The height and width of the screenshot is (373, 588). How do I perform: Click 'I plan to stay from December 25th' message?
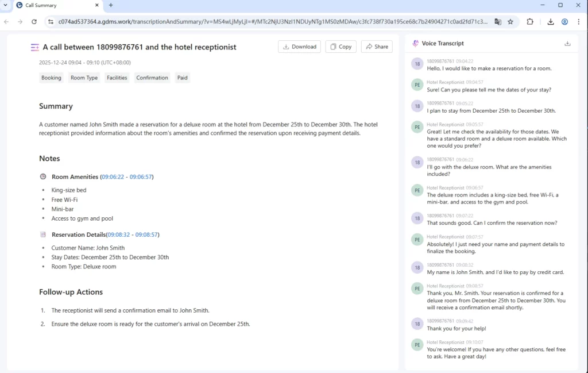pos(492,111)
